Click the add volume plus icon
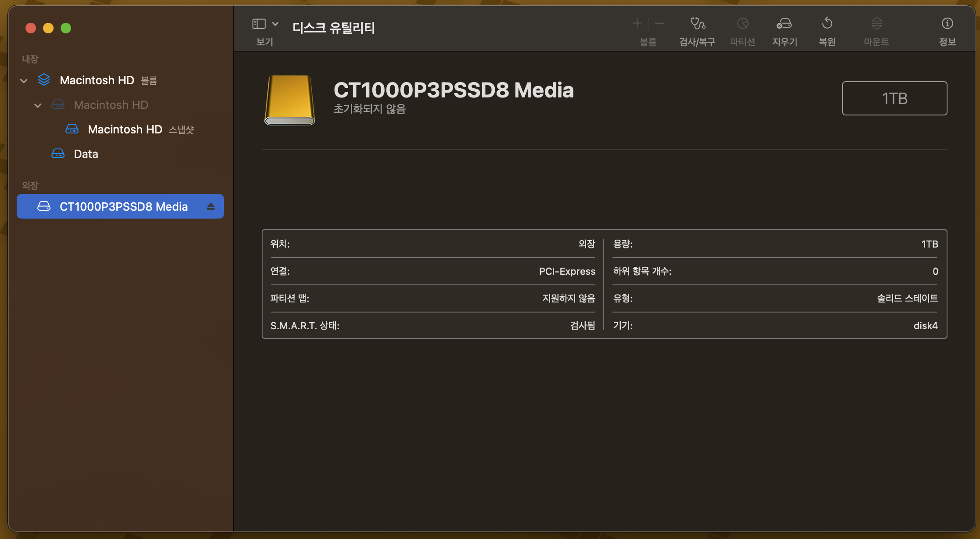The width and height of the screenshot is (980, 539). (637, 23)
